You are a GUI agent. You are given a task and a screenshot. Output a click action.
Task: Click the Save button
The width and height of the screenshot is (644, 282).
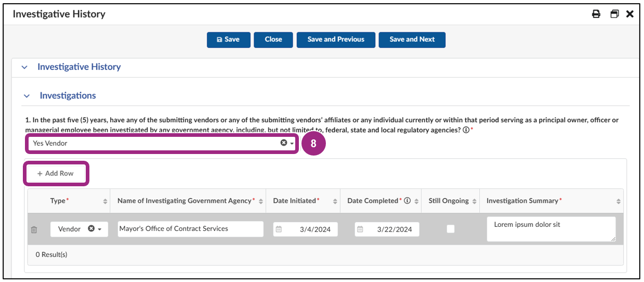(x=229, y=40)
